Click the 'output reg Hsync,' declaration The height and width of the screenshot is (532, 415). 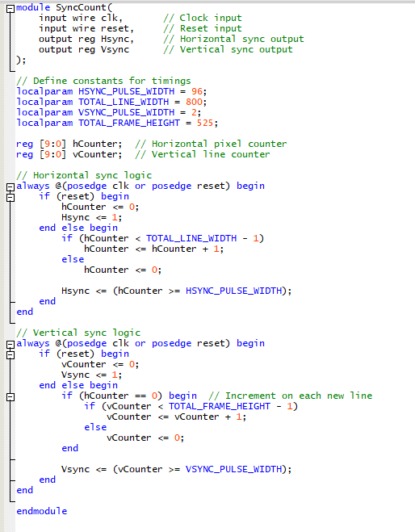tap(86, 39)
